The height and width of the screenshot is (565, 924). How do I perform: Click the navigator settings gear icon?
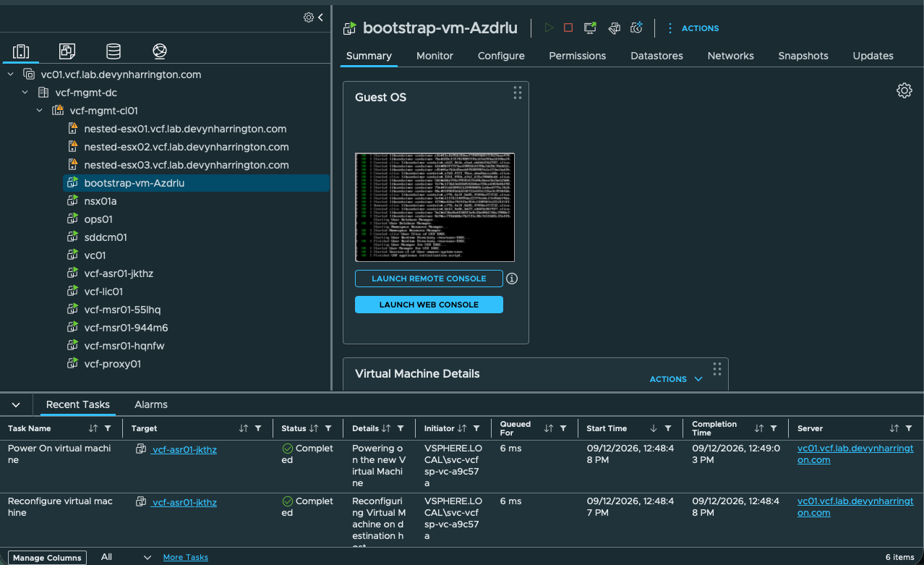[309, 17]
